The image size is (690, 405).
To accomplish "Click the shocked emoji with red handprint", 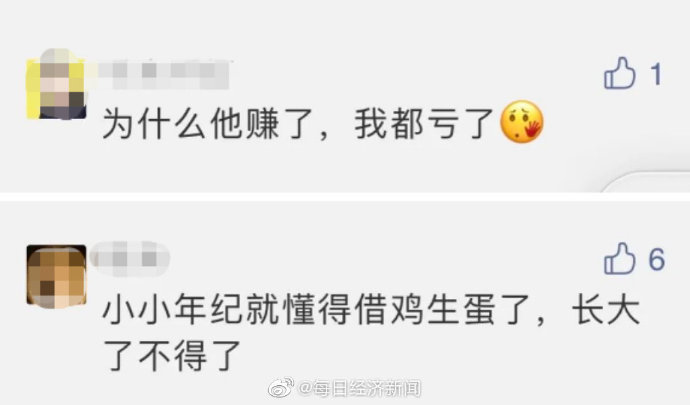I will pos(522,122).
